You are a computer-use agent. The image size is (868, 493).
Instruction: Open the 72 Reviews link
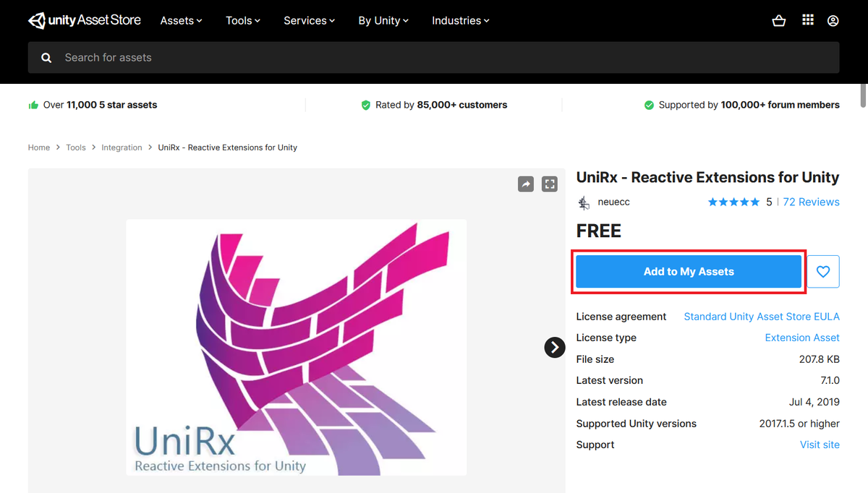click(x=812, y=202)
